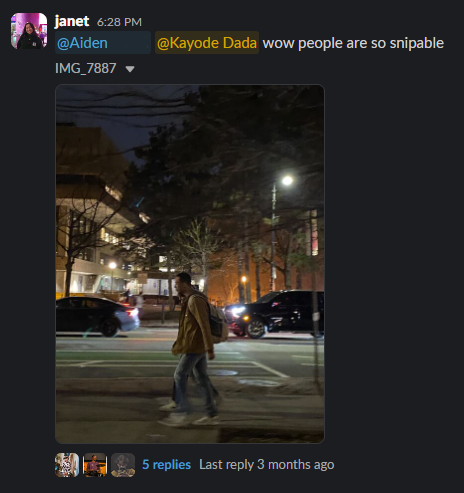Collapse the IMG_7887 attachment using the caret
Screen dimensions: 464x493
pyautogui.click(x=130, y=69)
